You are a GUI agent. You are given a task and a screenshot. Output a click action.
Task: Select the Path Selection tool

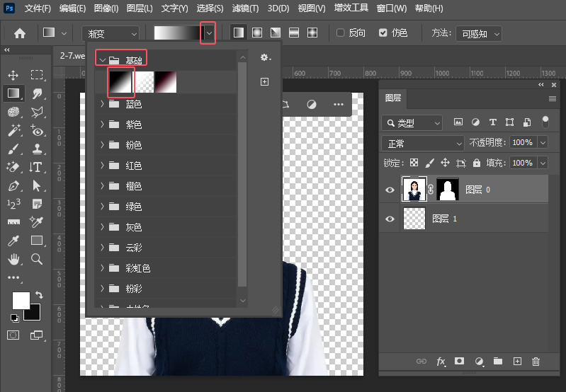point(36,185)
